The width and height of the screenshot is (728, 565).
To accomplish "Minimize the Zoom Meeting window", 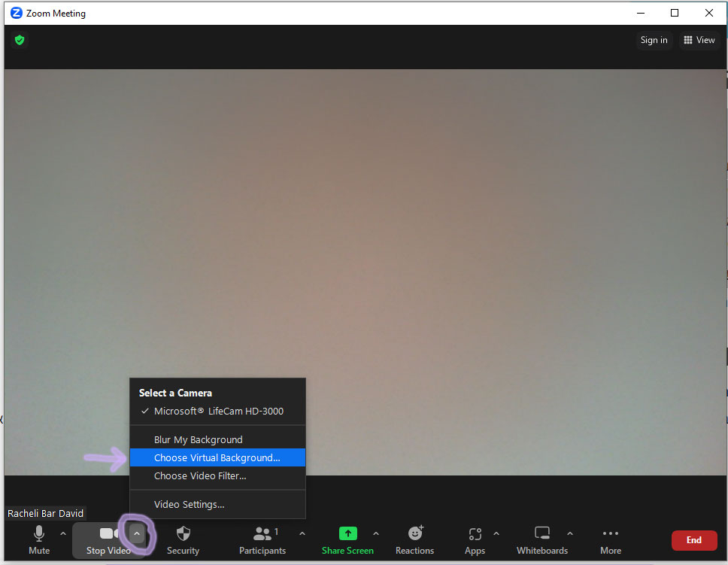I will pos(641,13).
